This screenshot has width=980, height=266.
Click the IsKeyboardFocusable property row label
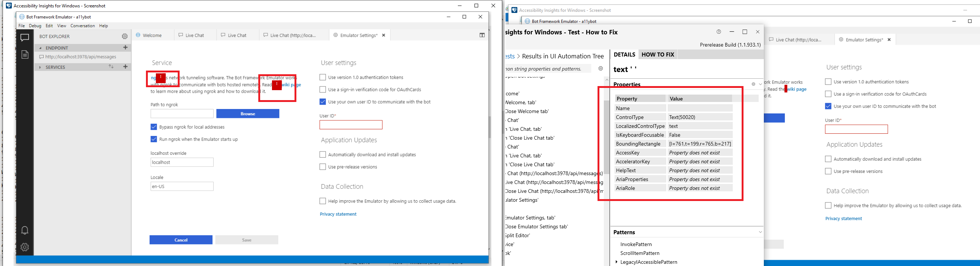pyautogui.click(x=640, y=135)
